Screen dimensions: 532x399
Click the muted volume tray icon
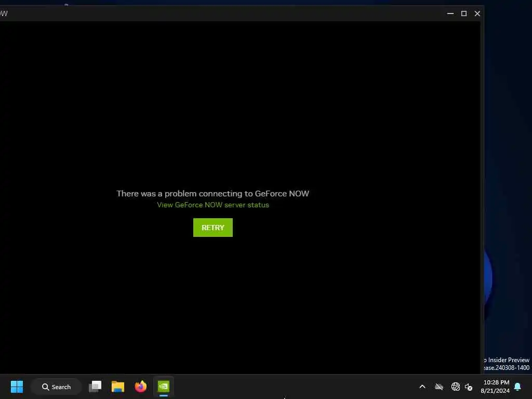(469, 387)
